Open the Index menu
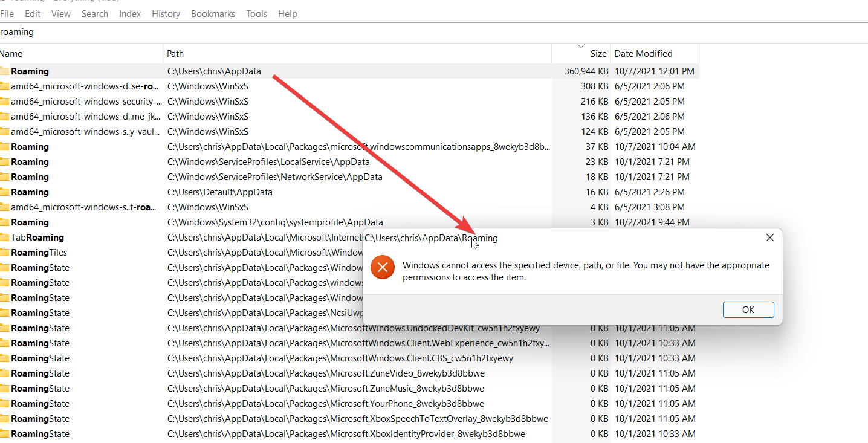868x443 pixels. click(129, 13)
